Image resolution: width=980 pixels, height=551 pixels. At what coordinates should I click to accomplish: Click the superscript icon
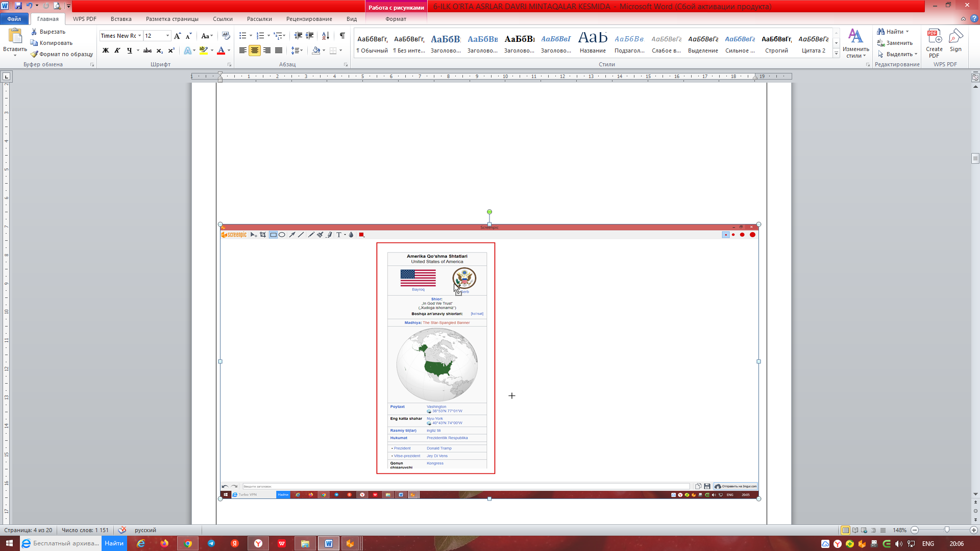tap(171, 51)
